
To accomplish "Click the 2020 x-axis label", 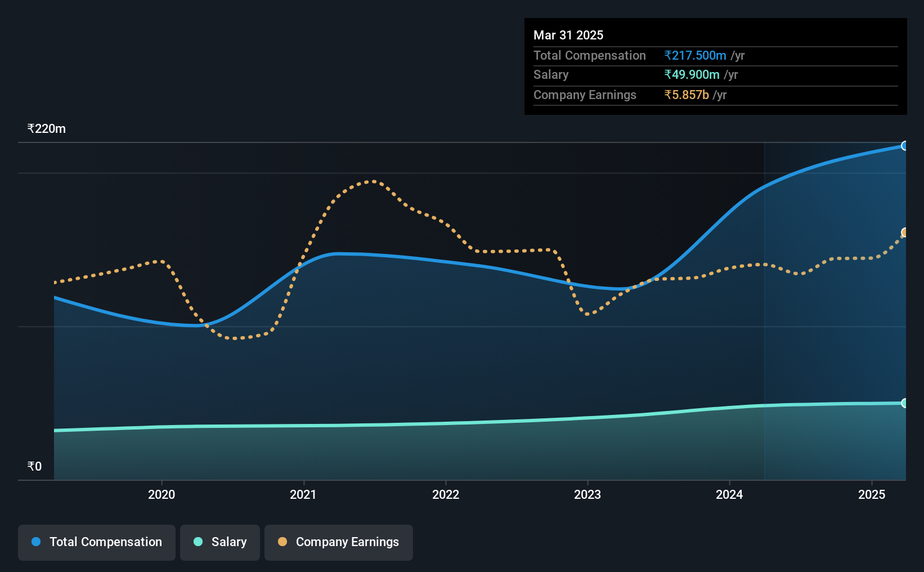I will point(162,494).
